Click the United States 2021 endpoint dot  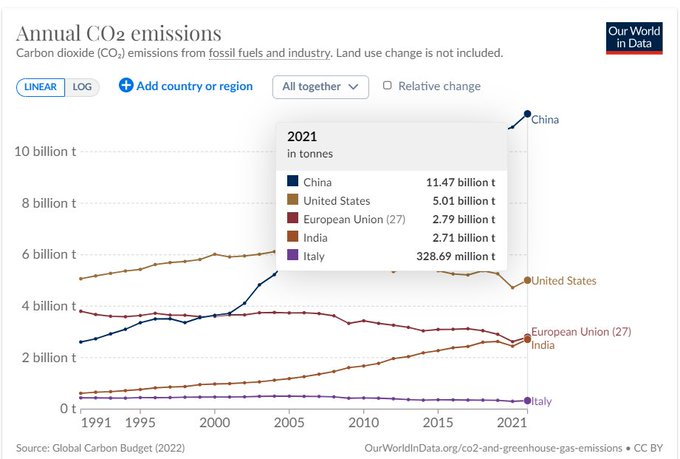pyautogui.click(x=527, y=281)
